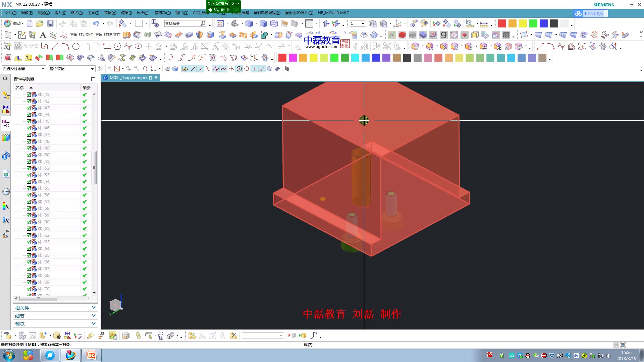Click the WCS orientation icon
This screenshot has width=644, height=362.
(397, 23)
